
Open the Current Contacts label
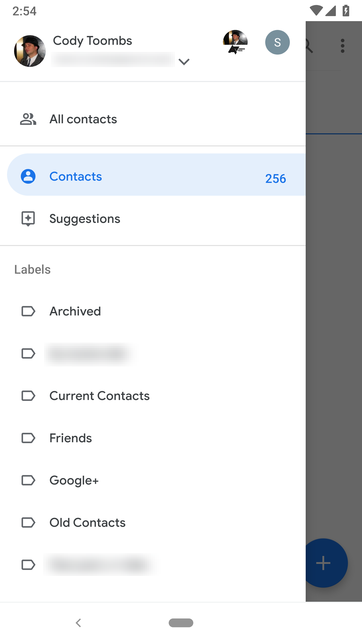[99, 396]
